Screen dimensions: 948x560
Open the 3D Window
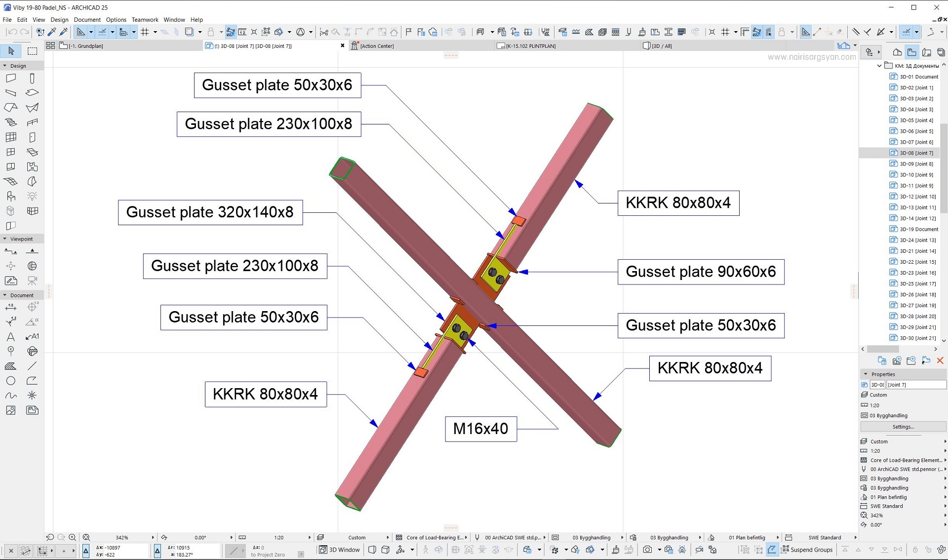339,550
